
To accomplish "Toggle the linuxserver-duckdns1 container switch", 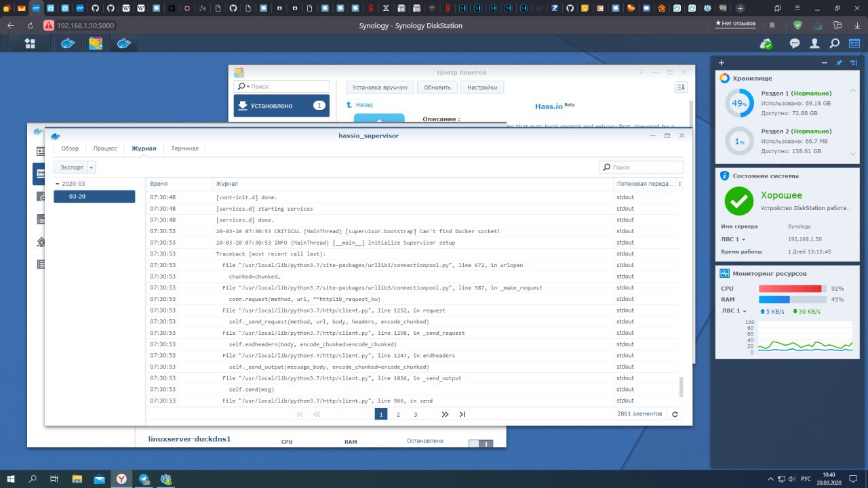I will (481, 444).
